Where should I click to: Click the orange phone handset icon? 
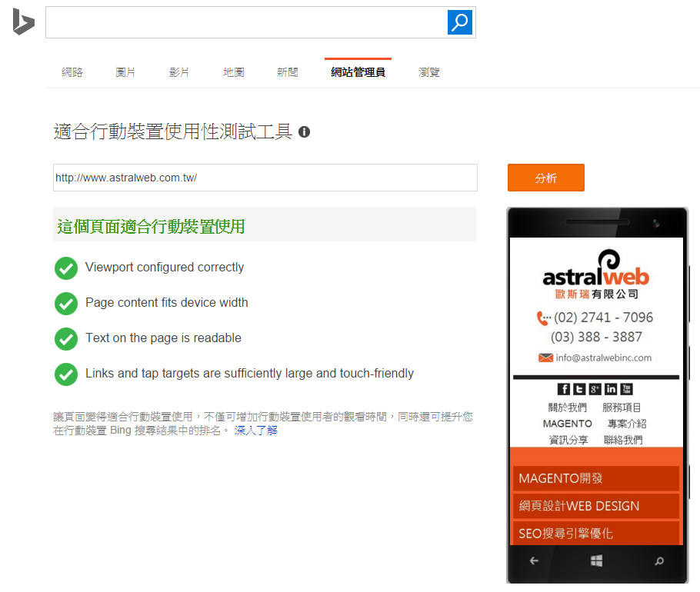point(543,318)
